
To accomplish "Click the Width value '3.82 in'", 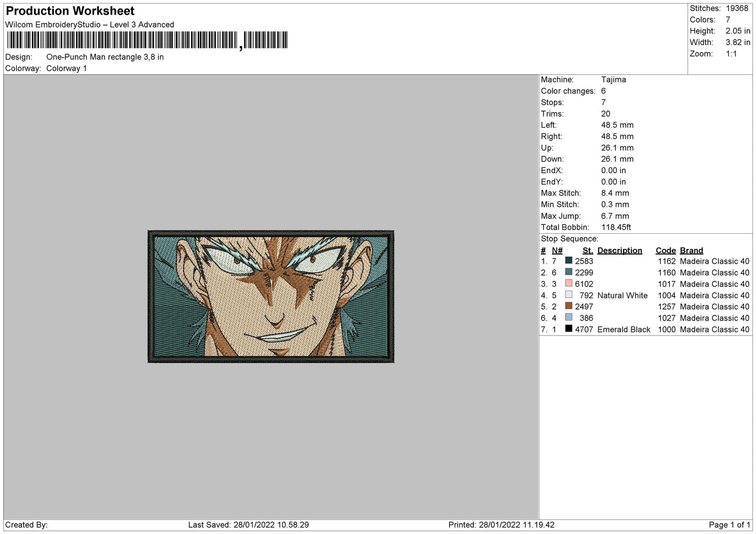I will [x=738, y=42].
